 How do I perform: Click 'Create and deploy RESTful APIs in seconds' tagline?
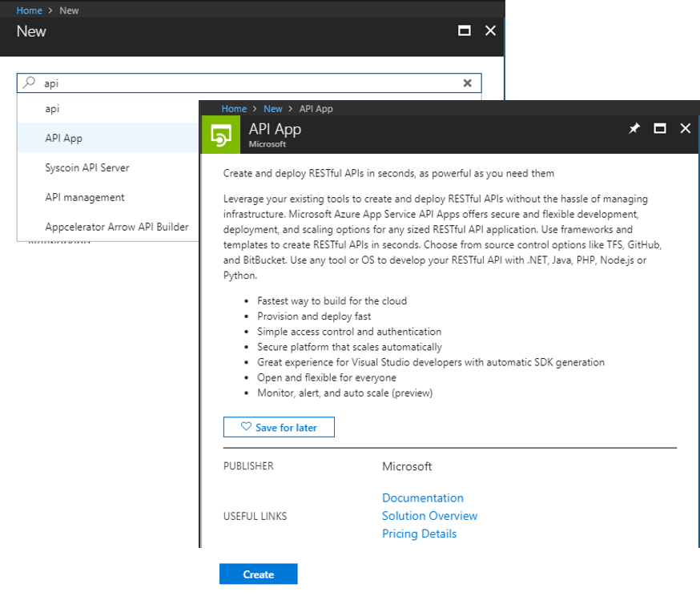[x=388, y=173]
